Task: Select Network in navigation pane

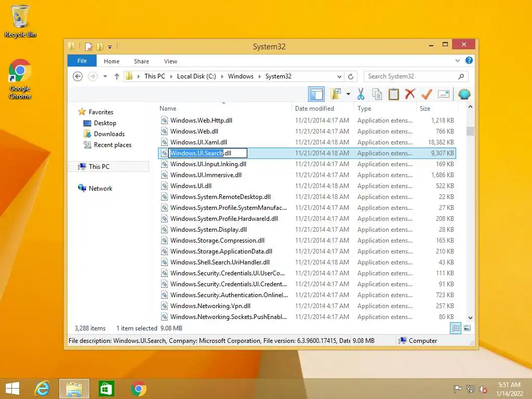Action: coord(100,188)
